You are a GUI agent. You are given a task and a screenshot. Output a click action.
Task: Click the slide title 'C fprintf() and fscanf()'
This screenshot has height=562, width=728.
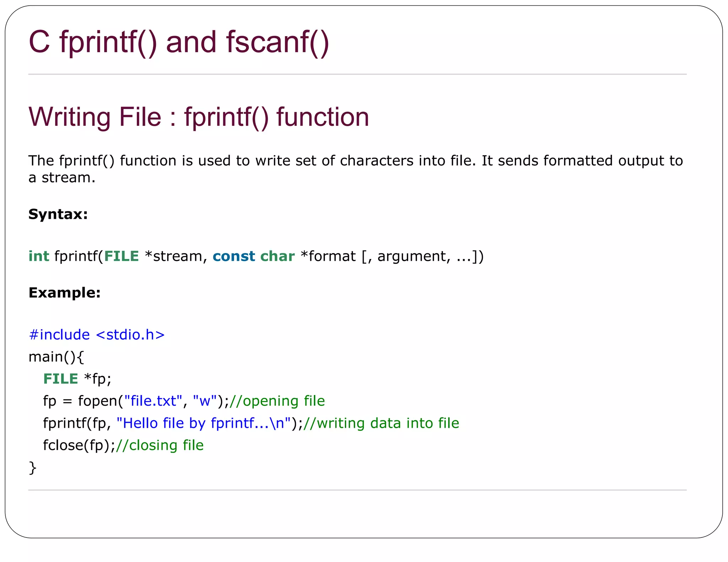click(x=179, y=42)
